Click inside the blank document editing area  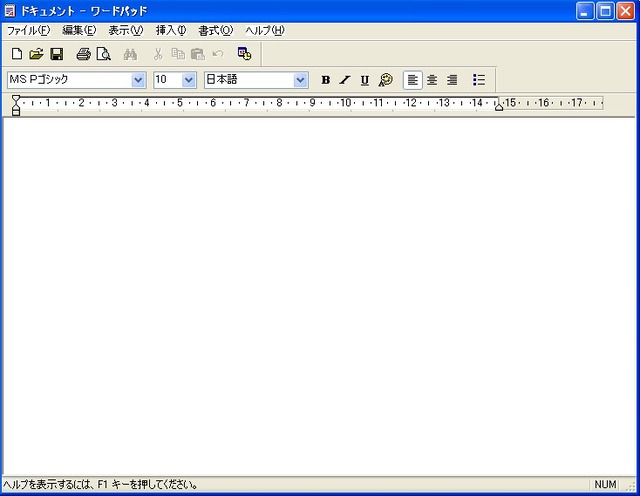(319, 296)
